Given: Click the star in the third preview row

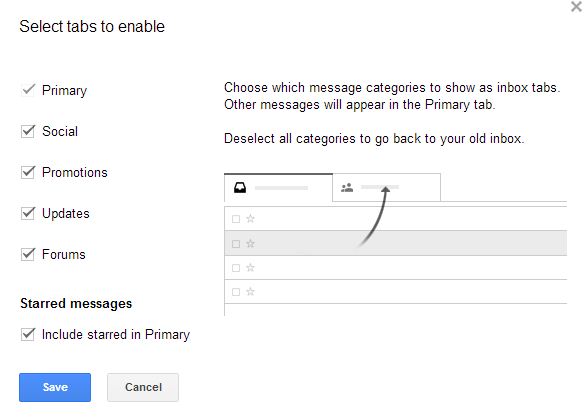Looking at the screenshot, I should (x=250, y=268).
